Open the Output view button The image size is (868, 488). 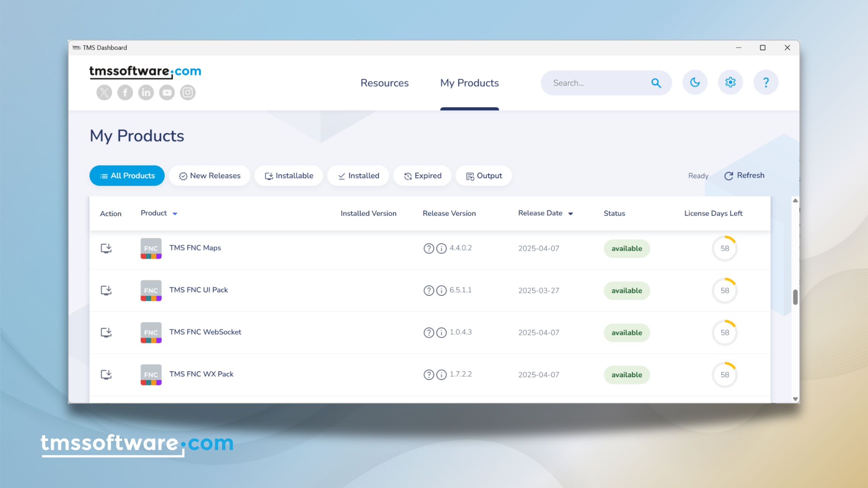(x=484, y=176)
